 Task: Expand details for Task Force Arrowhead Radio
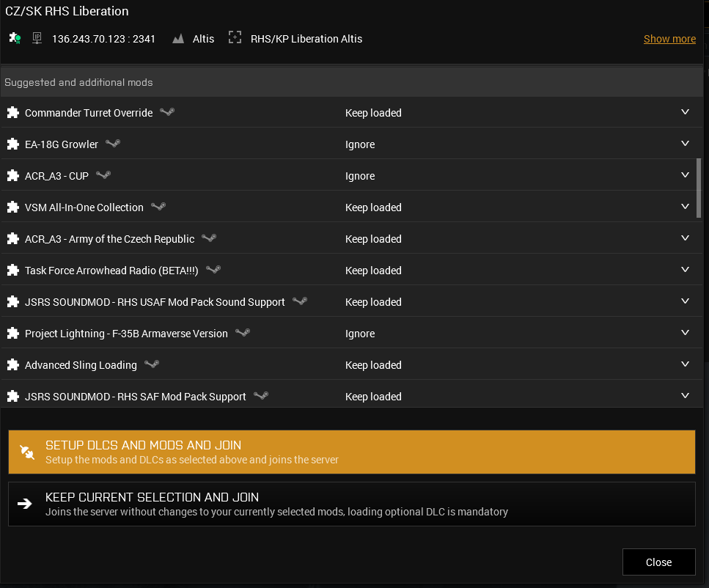[x=686, y=270]
